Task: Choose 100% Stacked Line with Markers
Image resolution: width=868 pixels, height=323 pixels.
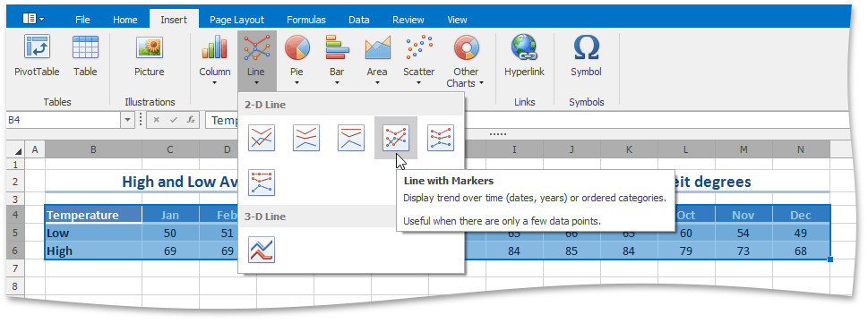Action: [x=262, y=183]
